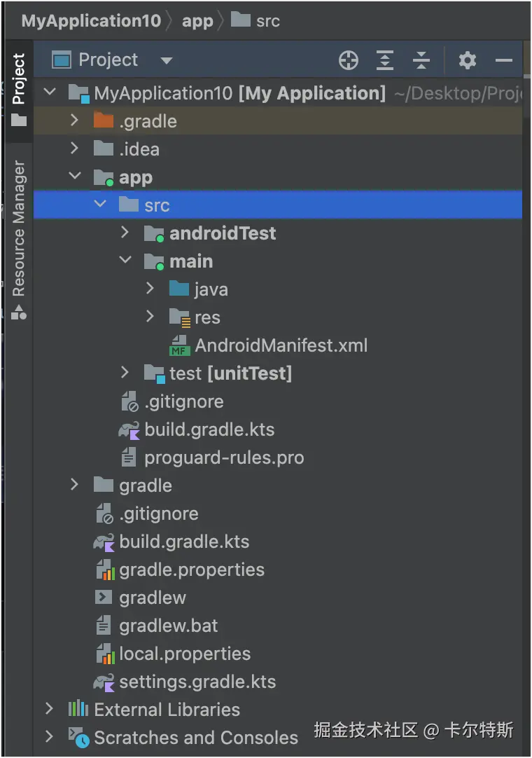Image resolution: width=532 pixels, height=758 pixels.
Task: Click the Scratches and Consoles icon
Action: pyautogui.click(x=78, y=737)
